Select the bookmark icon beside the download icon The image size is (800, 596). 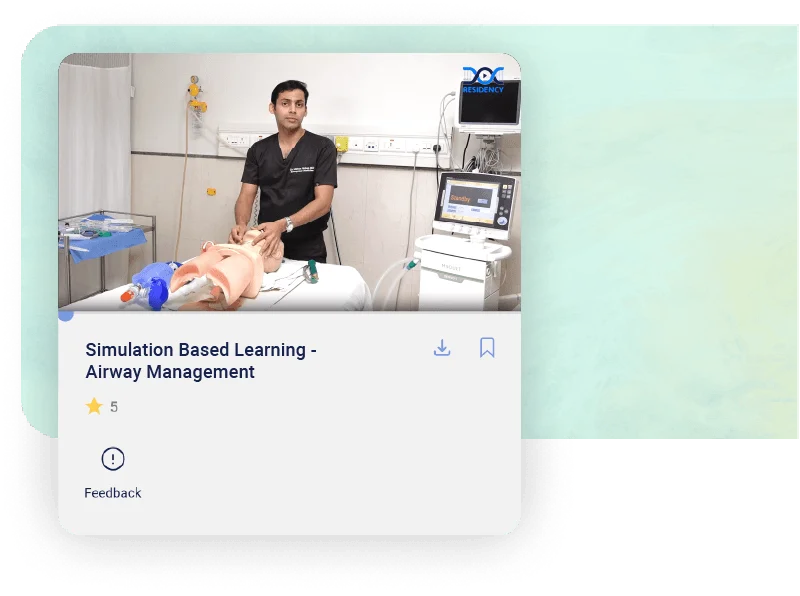click(x=487, y=348)
